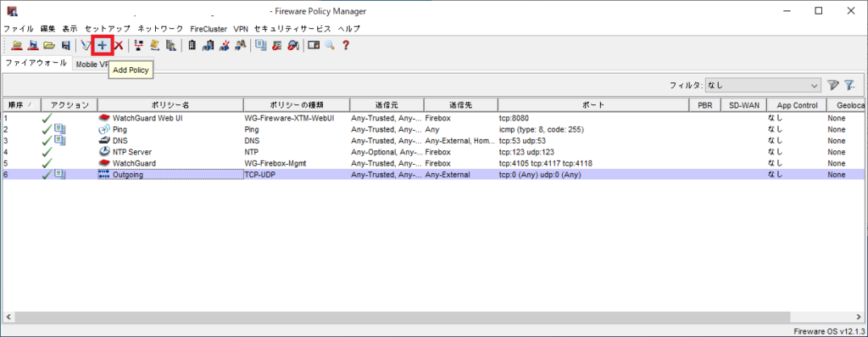Image resolution: width=868 pixels, height=337 pixels.
Task: Open the フィルタ dropdown set to なし
Action: [x=764, y=86]
